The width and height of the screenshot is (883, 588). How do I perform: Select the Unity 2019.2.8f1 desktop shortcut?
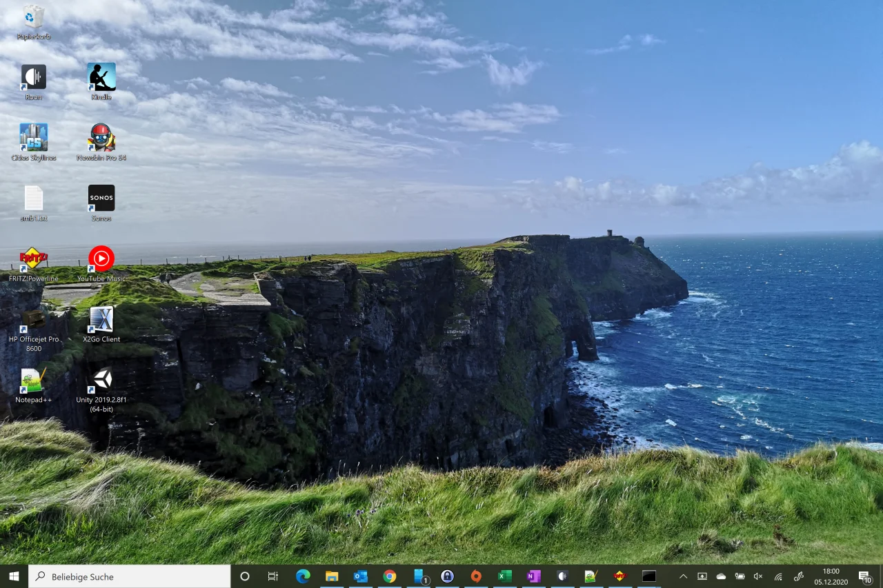click(x=101, y=380)
